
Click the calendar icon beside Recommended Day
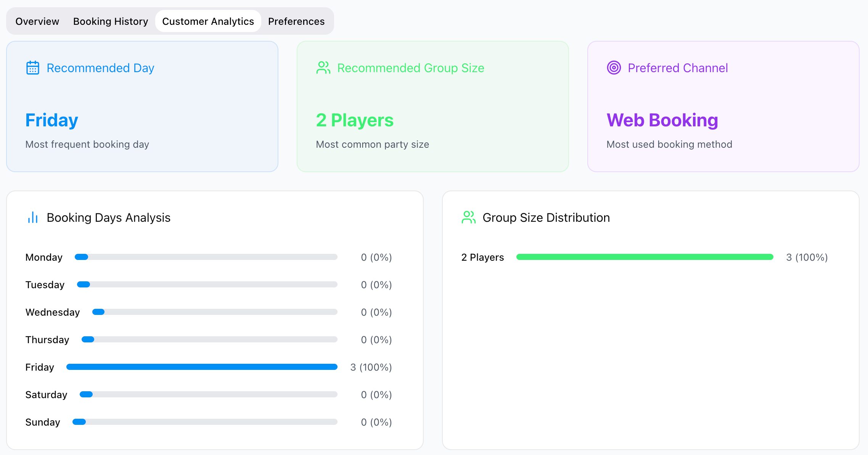[33, 68]
